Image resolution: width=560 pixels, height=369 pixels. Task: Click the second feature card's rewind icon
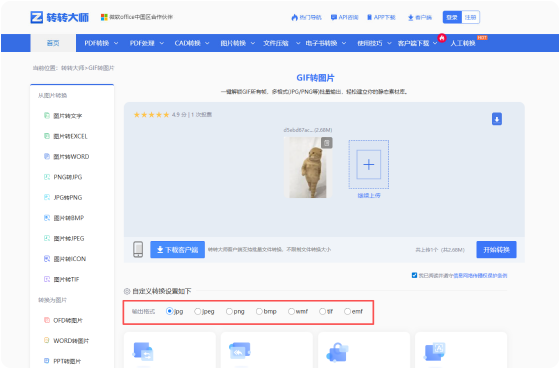pyautogui.click(x=239, y=350)
